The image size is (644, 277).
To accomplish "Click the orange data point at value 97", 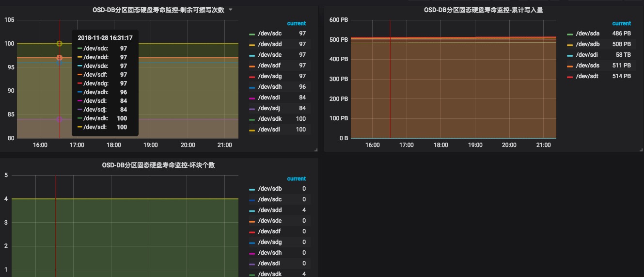I will tap(59, 58).
